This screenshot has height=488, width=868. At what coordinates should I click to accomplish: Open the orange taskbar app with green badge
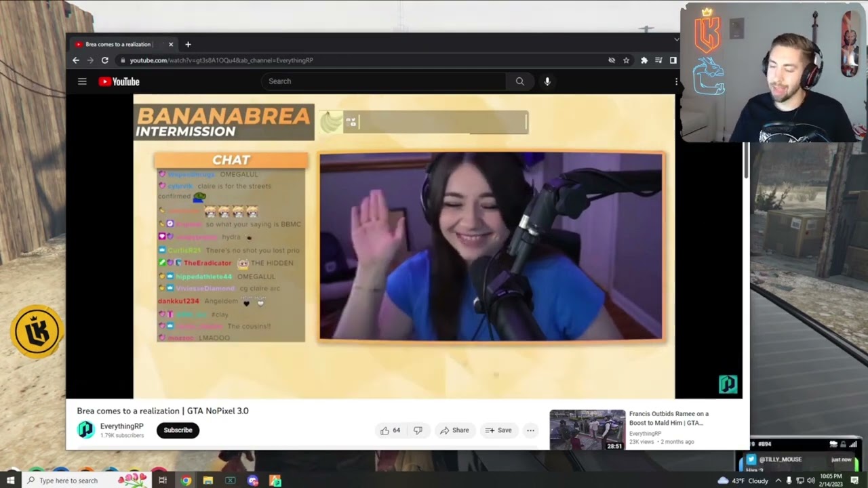pyautogui.click(x=275, y=481)
